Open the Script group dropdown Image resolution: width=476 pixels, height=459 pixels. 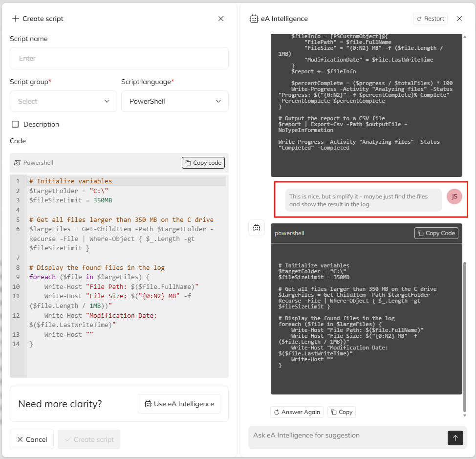coord(64,101)
